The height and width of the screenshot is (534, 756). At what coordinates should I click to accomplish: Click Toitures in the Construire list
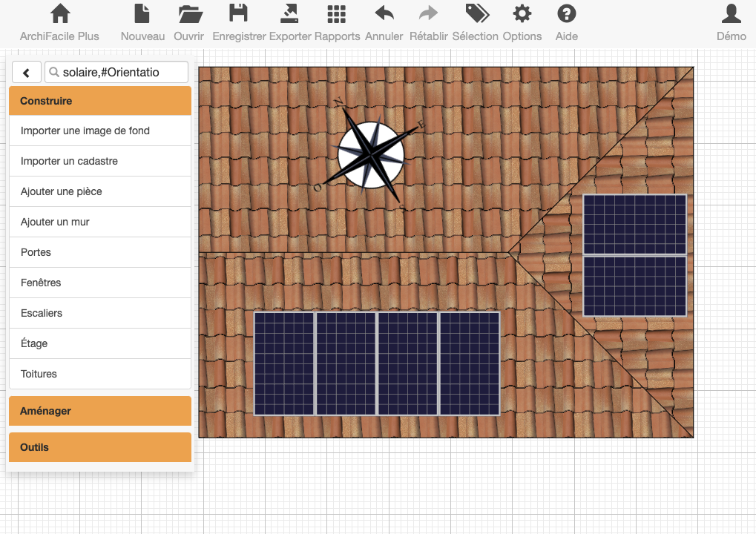pos(39,375)
